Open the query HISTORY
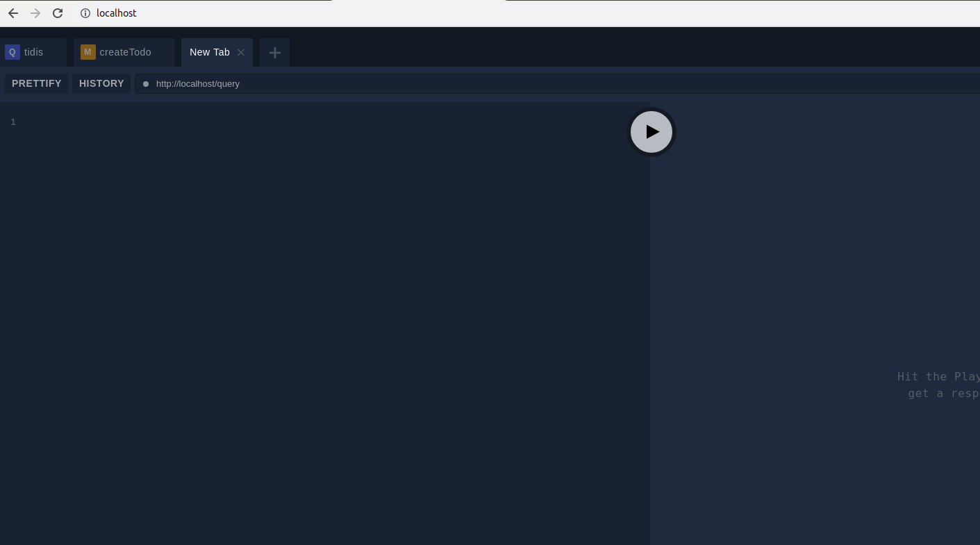980x545 pixels. coord(101,83)
